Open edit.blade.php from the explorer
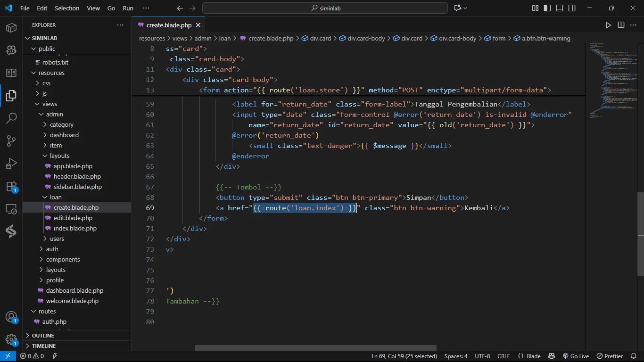 (73, 218)
